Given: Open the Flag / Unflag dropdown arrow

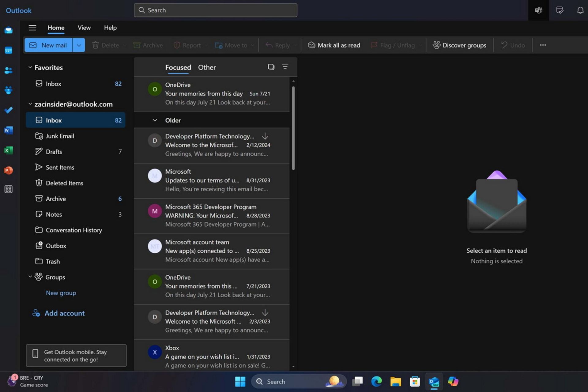Looking at the screenshot, I should (420, 45).
